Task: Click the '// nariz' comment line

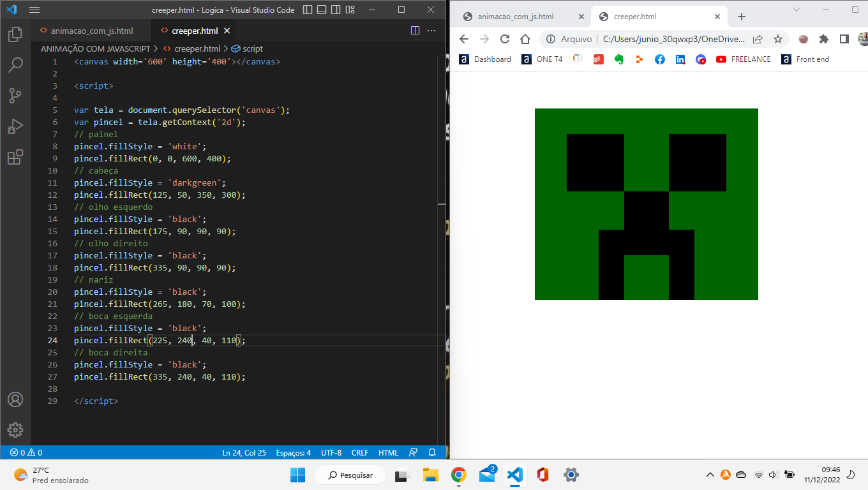Action: coord(93,279)
